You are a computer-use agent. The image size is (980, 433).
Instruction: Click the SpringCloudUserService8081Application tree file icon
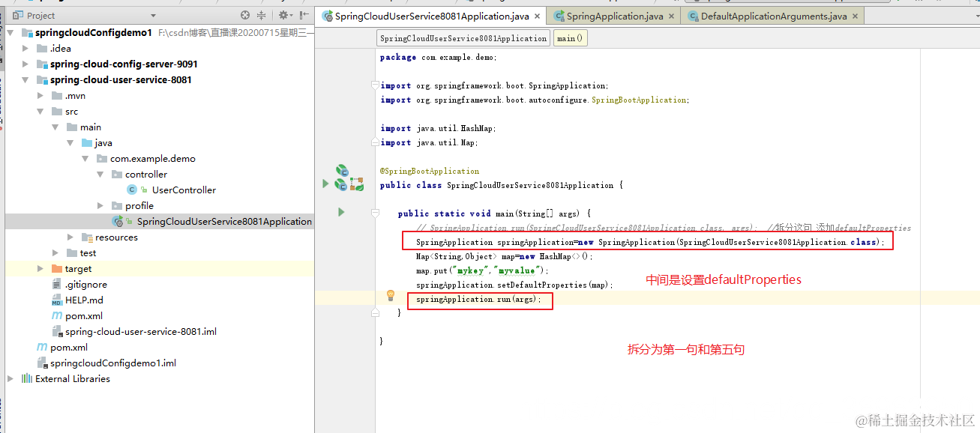(x=118, y=221)
